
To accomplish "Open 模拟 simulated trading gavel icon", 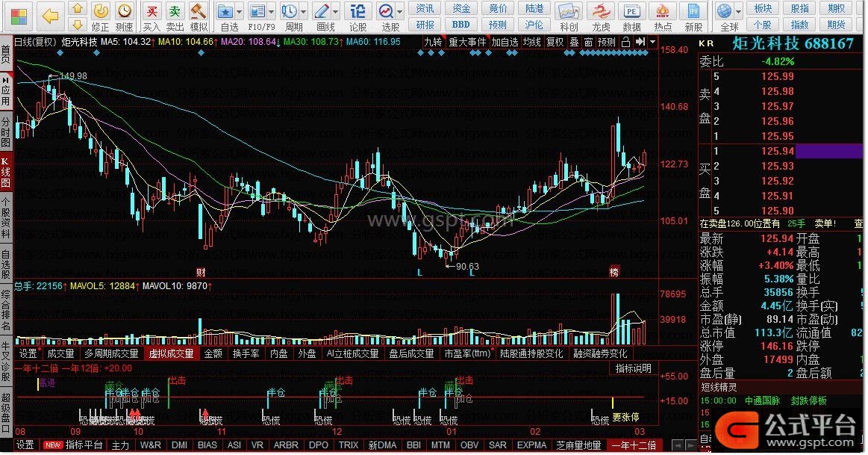I will pos(199,11).
